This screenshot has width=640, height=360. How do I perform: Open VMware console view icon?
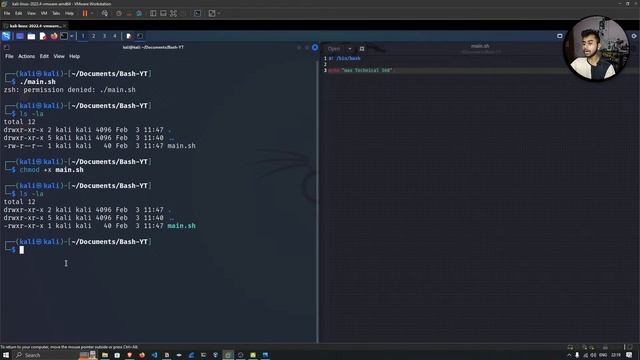point(198,13)
